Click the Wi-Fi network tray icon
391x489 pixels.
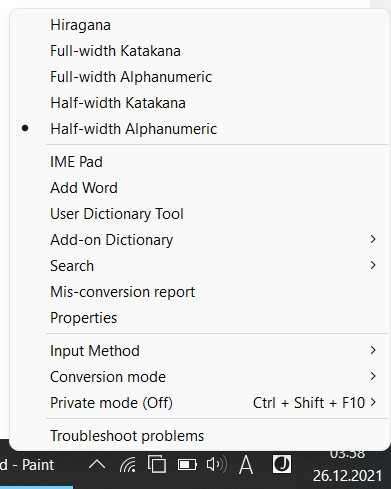tap(128, 464)
